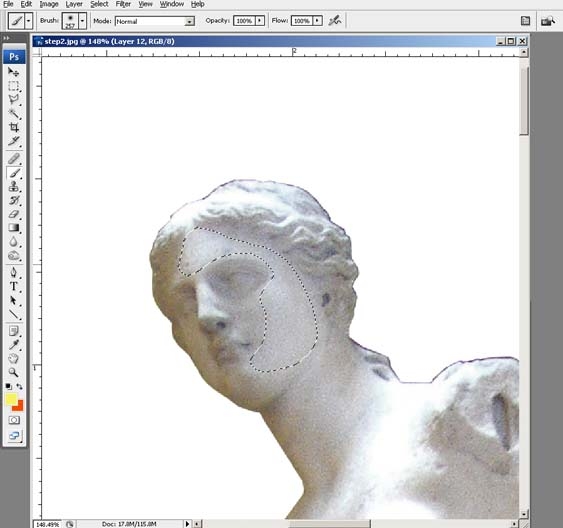Select the Notes tool
The image size is (563, 528).
click(14, 331)
